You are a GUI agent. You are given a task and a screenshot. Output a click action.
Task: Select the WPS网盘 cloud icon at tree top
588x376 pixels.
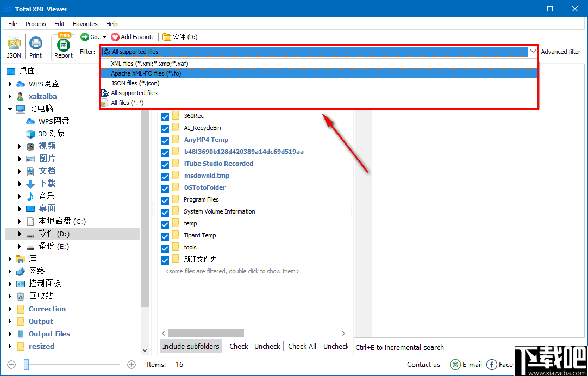point(21,84)
